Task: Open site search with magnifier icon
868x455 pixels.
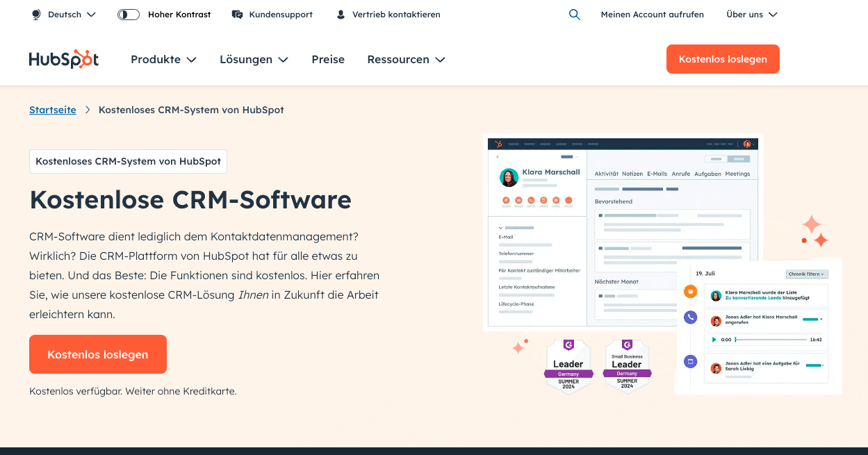Action: (574, 14)
